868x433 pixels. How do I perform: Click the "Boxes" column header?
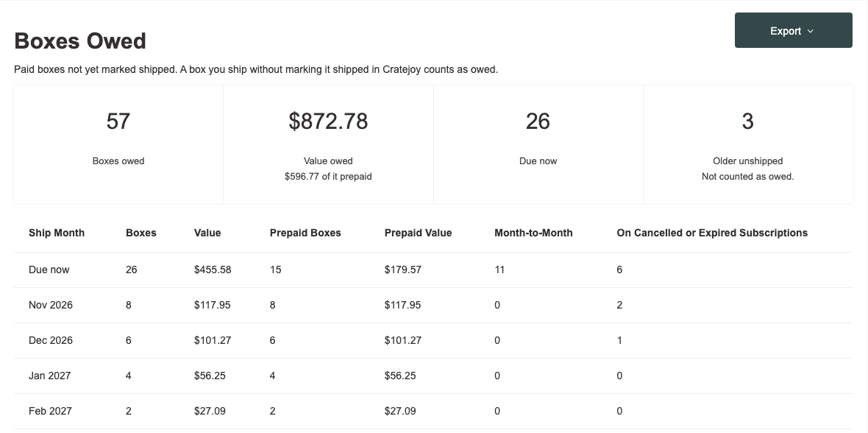[x=141, y=233]
